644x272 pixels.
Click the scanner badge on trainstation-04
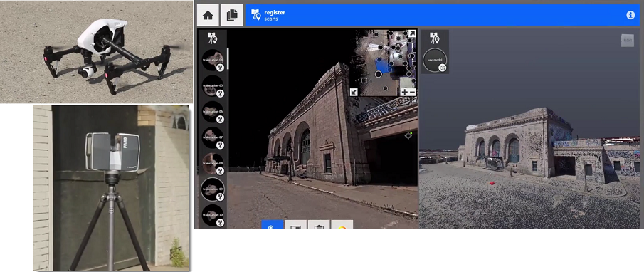(x=220, y=68)
